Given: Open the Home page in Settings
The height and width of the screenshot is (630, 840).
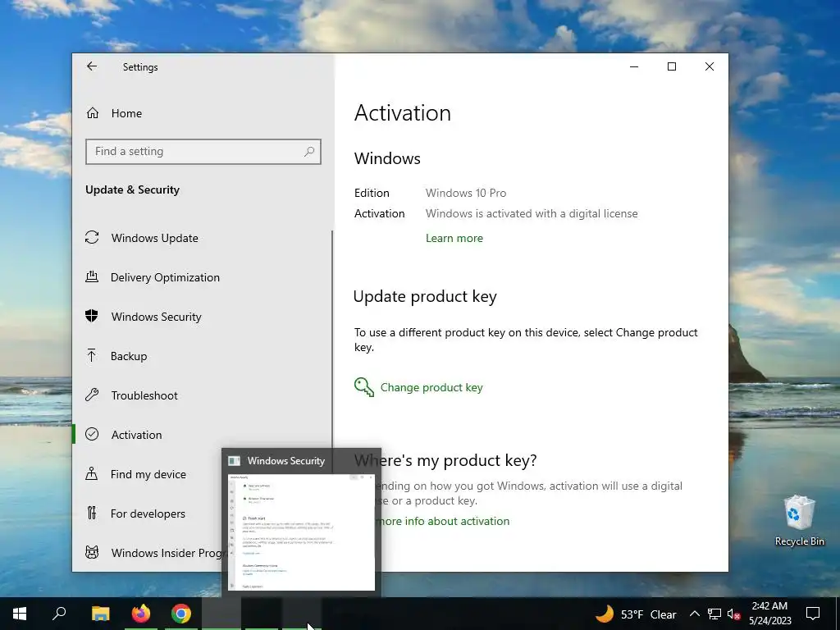Looking at the screenshot, I should point(203,113).
